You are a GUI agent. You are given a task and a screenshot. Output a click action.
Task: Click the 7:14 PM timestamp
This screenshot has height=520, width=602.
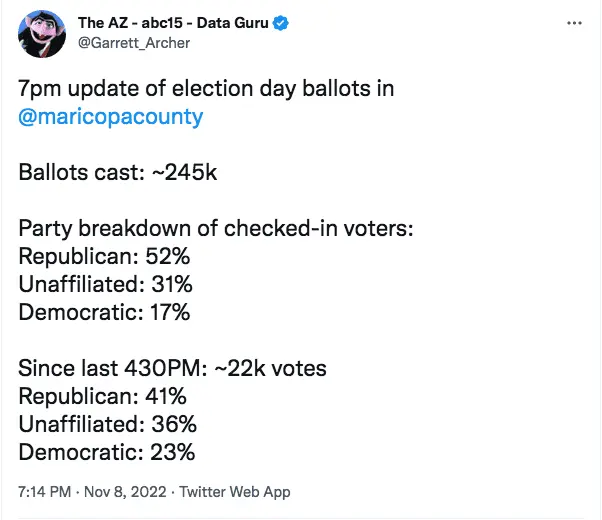[43, 492]
